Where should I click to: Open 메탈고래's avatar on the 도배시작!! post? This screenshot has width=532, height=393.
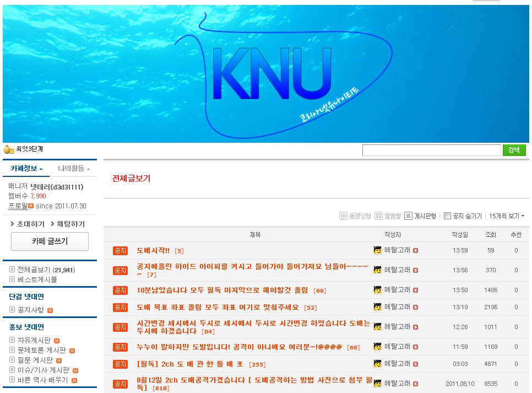pos(377,249)
